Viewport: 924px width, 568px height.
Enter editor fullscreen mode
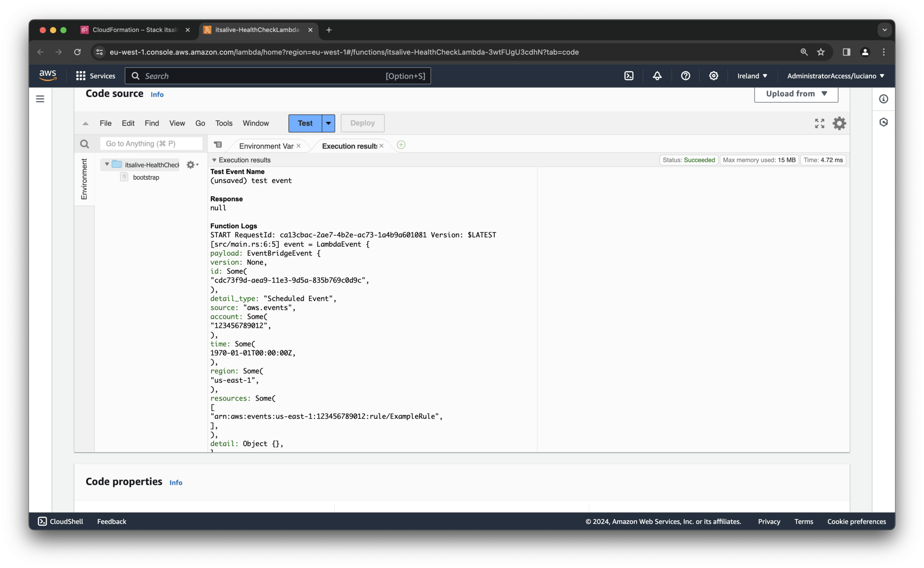[819, 123]
